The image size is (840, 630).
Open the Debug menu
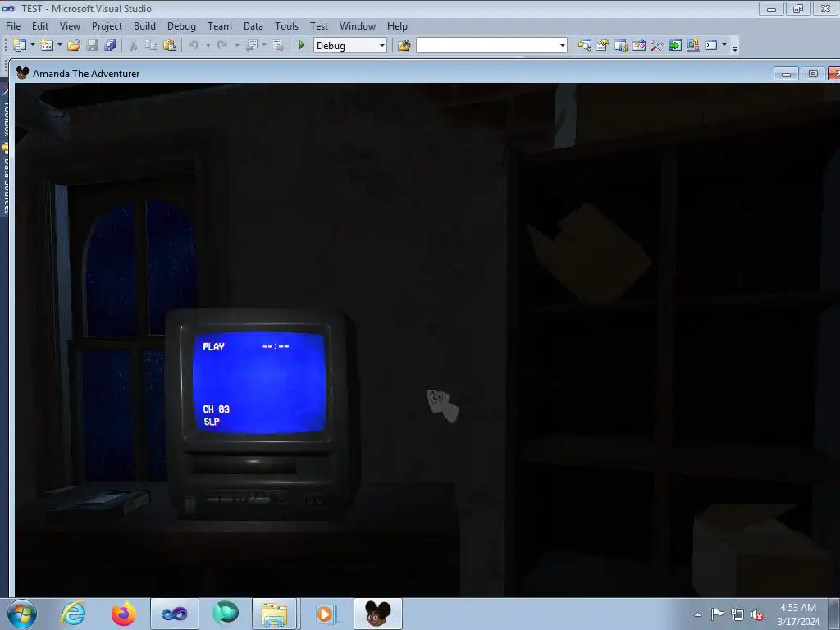click(x=181, y=25)
